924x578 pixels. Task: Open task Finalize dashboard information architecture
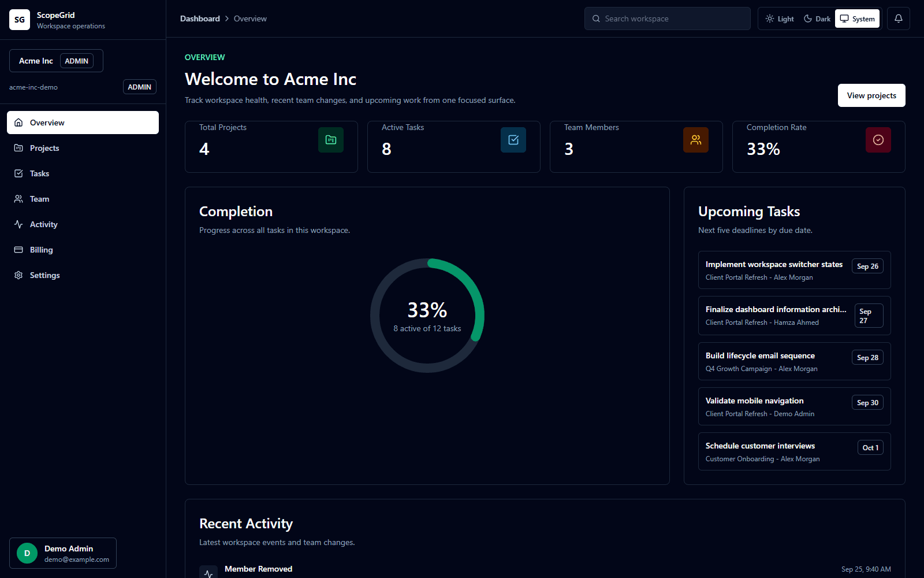click(794, 316)
